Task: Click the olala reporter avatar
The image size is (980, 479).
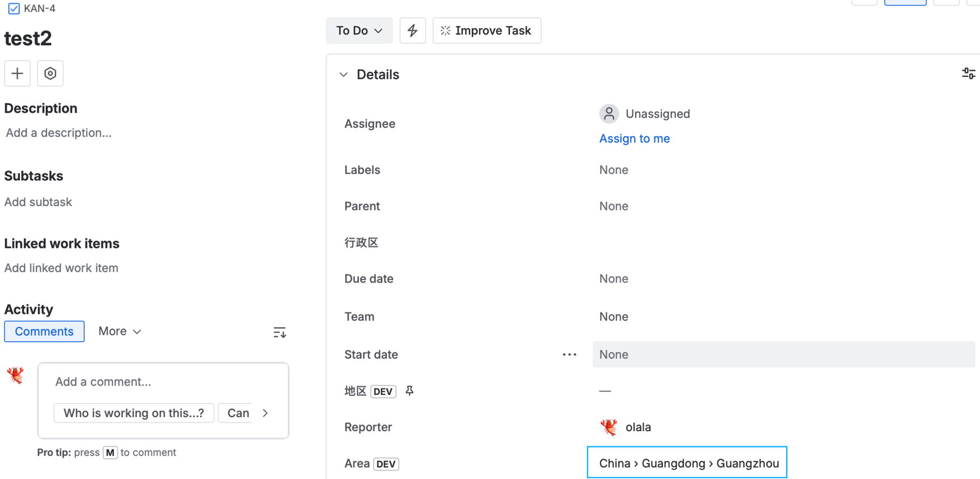Action: [609, 427]
